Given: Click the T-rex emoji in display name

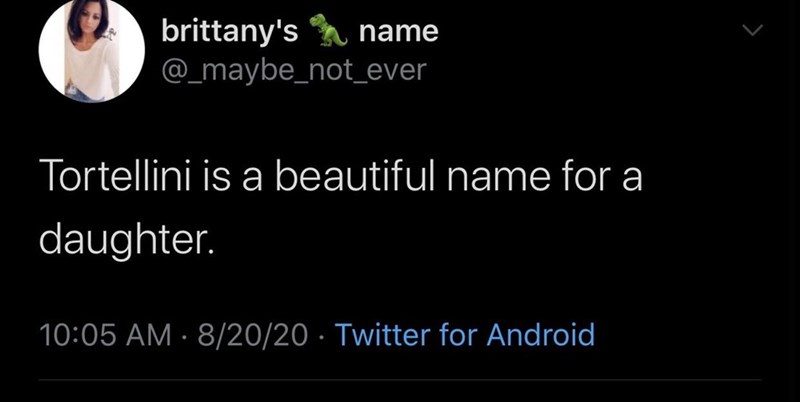Looking at the screenshot, I should (x=327, y=32).
